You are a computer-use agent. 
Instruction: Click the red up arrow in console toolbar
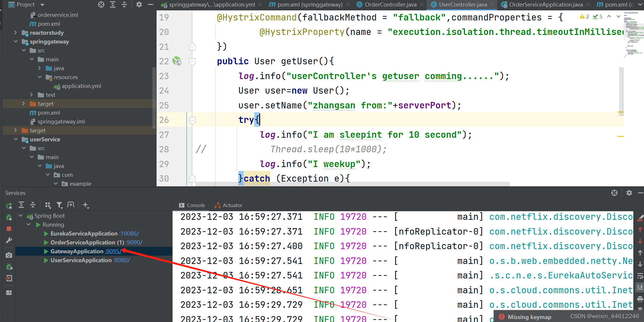[640, 229]
